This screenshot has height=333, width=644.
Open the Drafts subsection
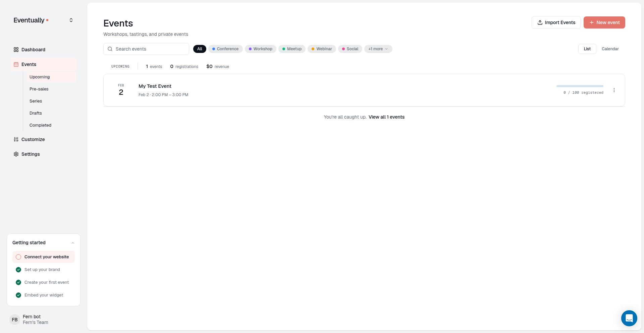51,113
